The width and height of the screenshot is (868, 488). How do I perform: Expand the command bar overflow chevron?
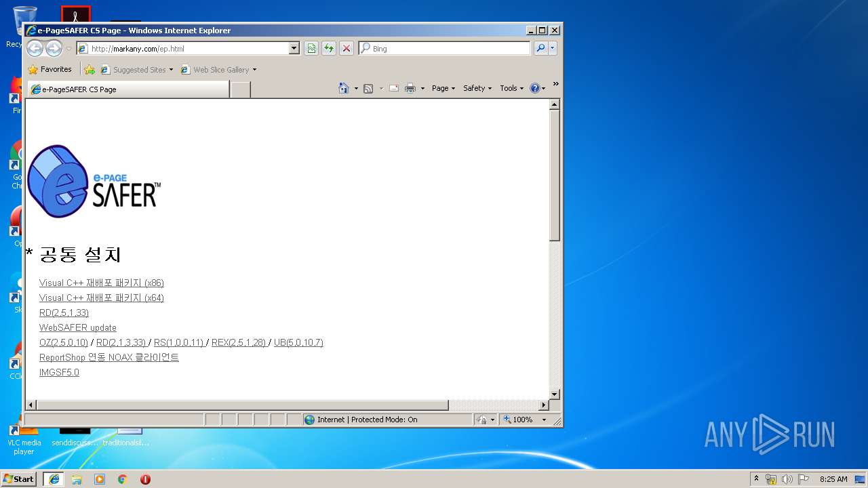point(555,84)
